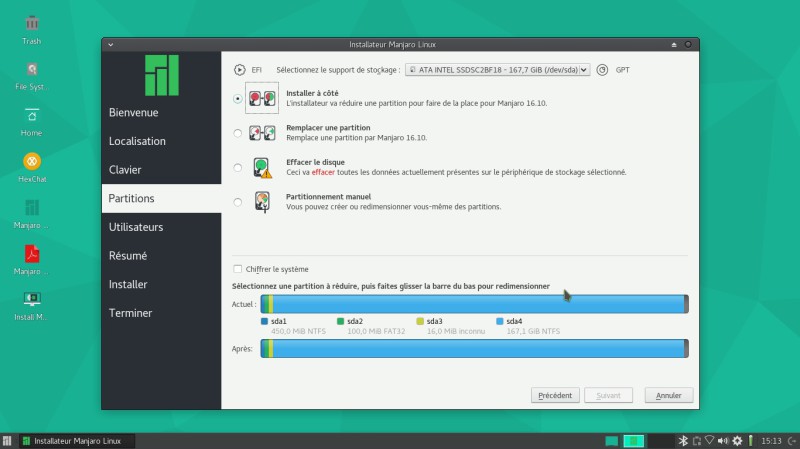Click the '450,0 MiB NTFS' label
Screen dimensions: 800x449
pos(298,332)
